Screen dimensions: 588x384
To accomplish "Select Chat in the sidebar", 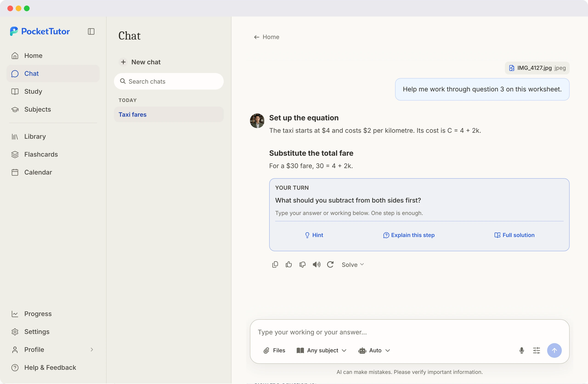I will (x=53, y=73).
